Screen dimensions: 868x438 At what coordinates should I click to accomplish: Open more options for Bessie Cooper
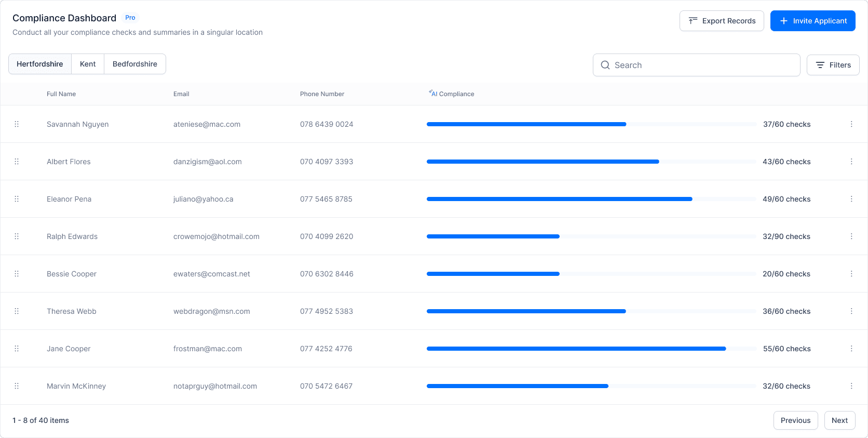click(851, 274)
